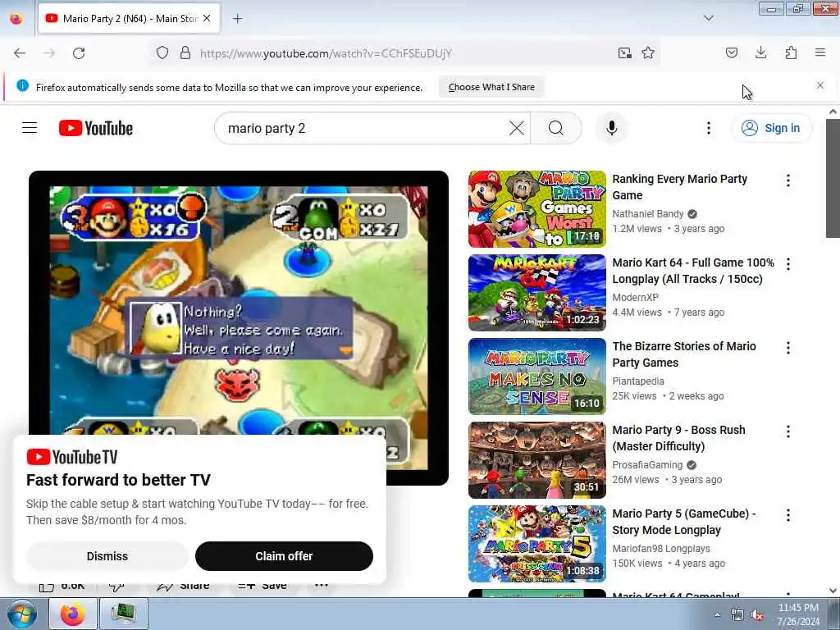Click the Choose What I Share button
The height and width of the screenshot is (630, 840).
click(x=491, y=87)
